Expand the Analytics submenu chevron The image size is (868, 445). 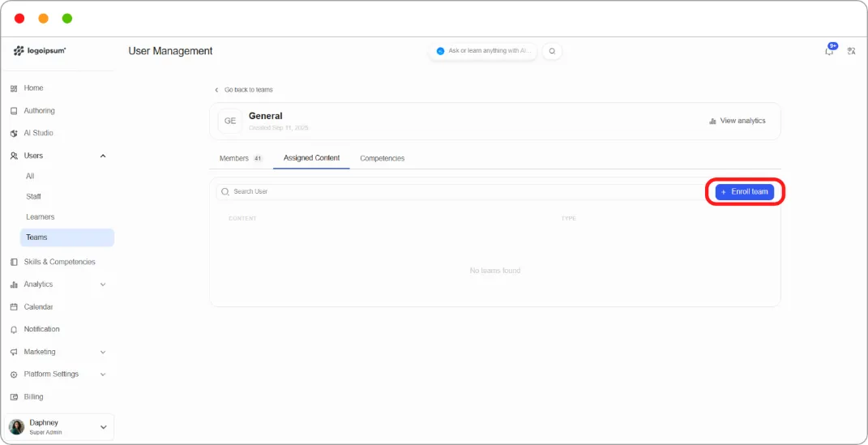point(102,285)
